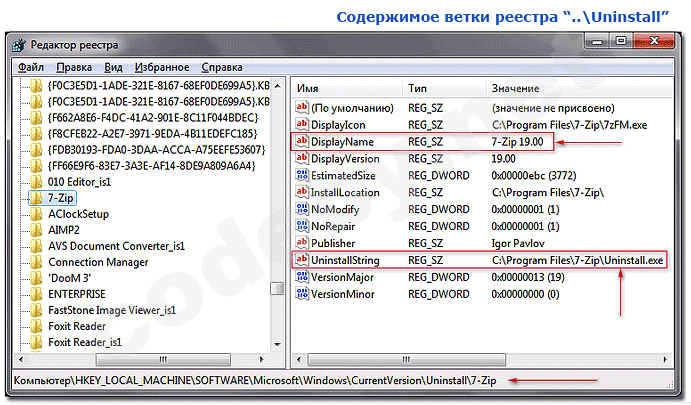Image resolution: width=691 pixels, height=405 pixels.
Task: Maximize the Registry Editor window
Action: pos(621,41)
